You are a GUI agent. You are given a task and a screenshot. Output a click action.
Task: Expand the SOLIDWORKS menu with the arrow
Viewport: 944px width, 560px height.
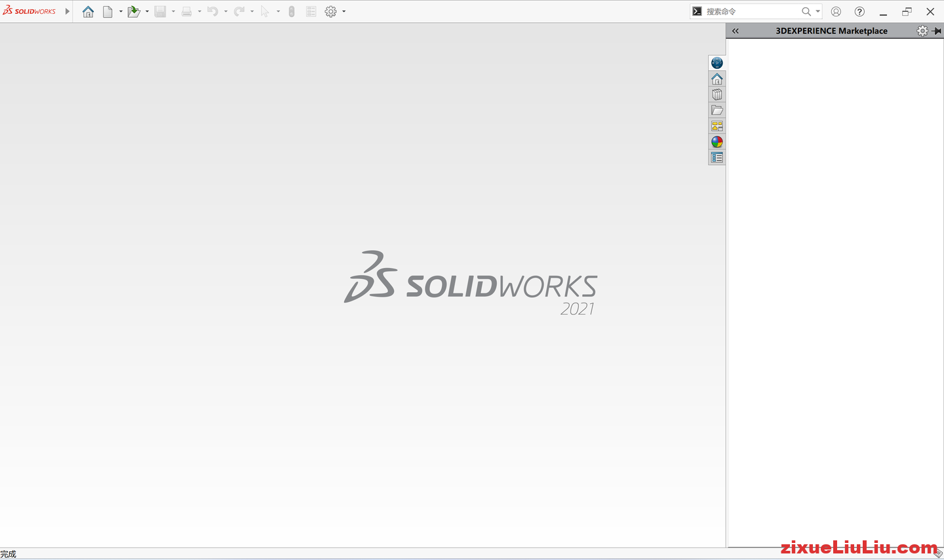point(67,11)
